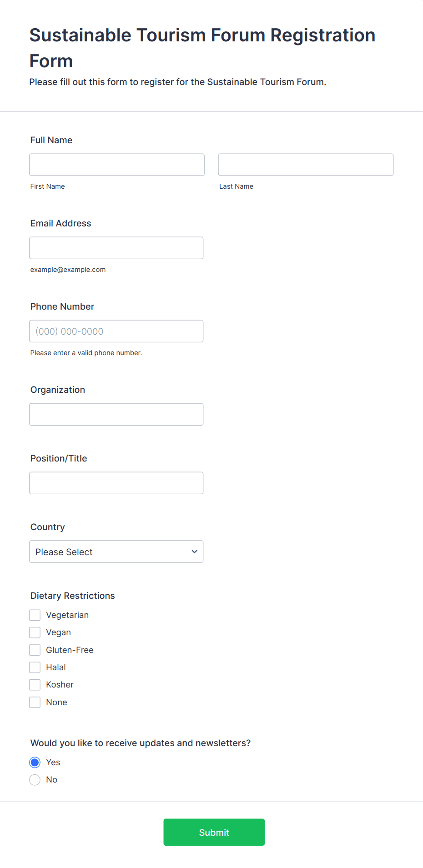Choose No for receiving newsletters
Image resolution: width=423 pixels, height=868 pixels.
tap(35, 780)
